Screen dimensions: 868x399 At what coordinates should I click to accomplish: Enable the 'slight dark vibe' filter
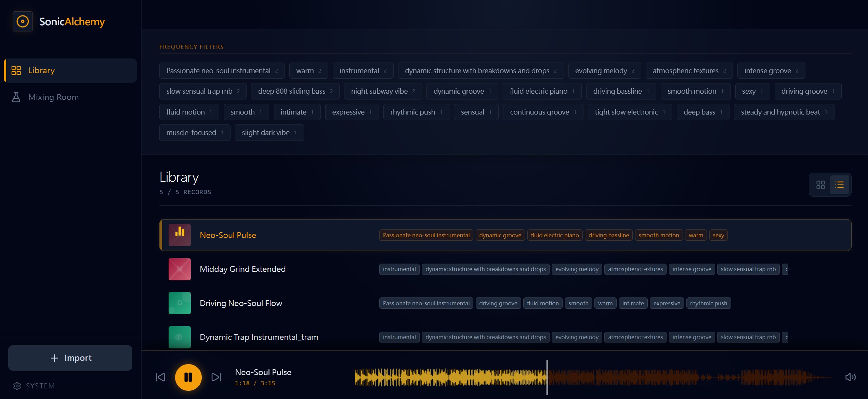pos(269,133)
